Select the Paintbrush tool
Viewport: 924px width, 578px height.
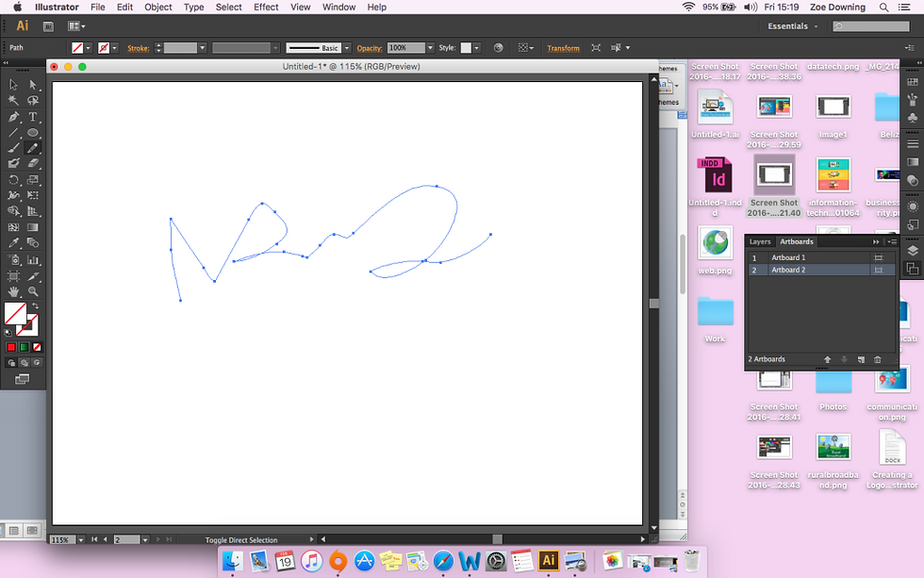click(x=13, y=148)
